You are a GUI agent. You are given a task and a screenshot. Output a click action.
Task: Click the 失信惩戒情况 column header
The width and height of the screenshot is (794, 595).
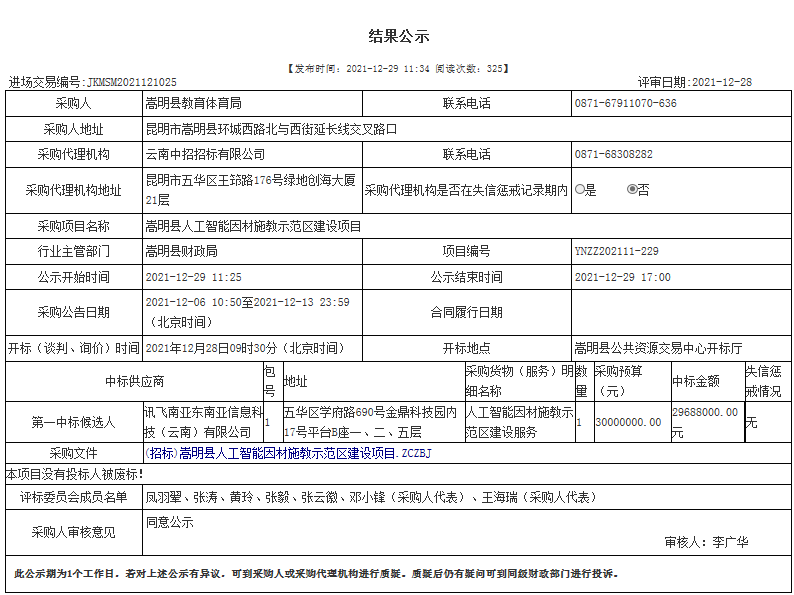[x=764, y=381]
